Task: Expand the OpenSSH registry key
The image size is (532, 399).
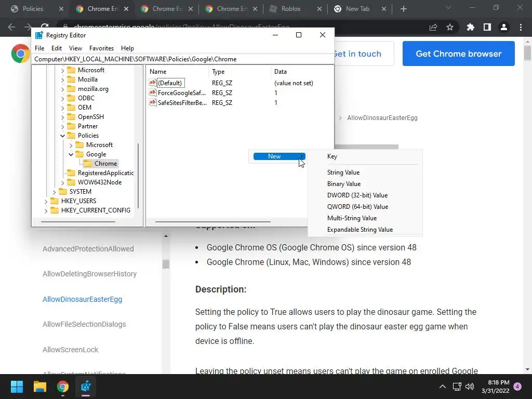Action: pyautogui.click(x=62, y=117)
